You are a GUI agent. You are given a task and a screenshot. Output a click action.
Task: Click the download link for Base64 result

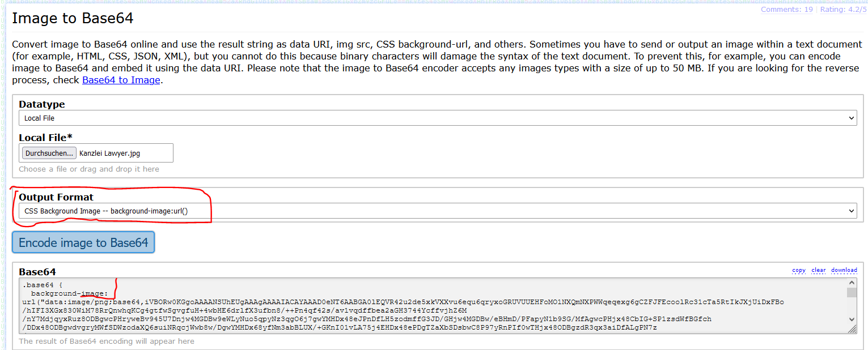[x=844, y=270]
